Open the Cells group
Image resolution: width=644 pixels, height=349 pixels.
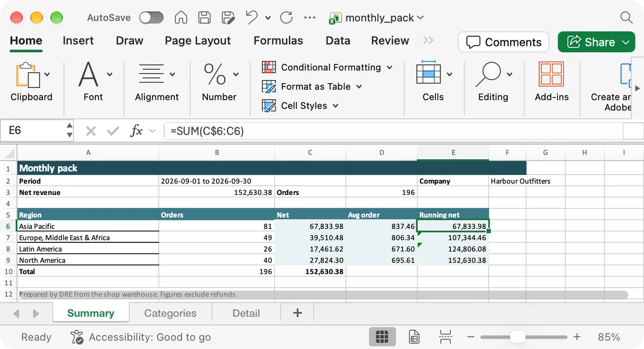[x=433, y=81]
